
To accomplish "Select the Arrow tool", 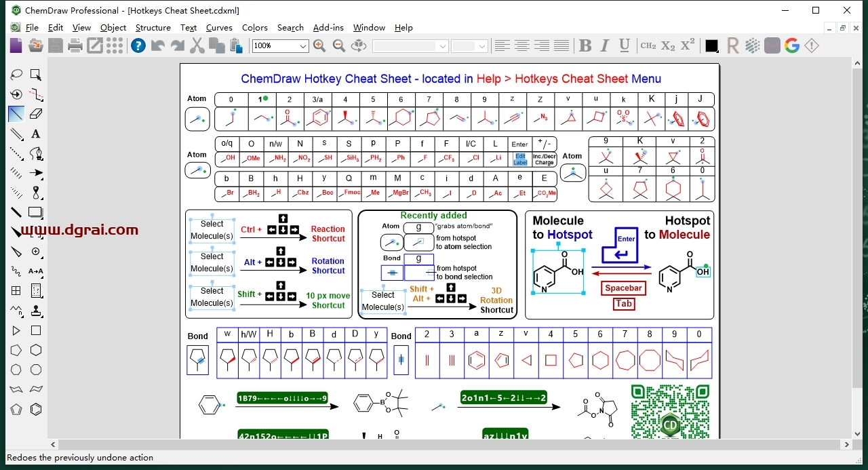I will pyautogui.click(x=36, y=173).
